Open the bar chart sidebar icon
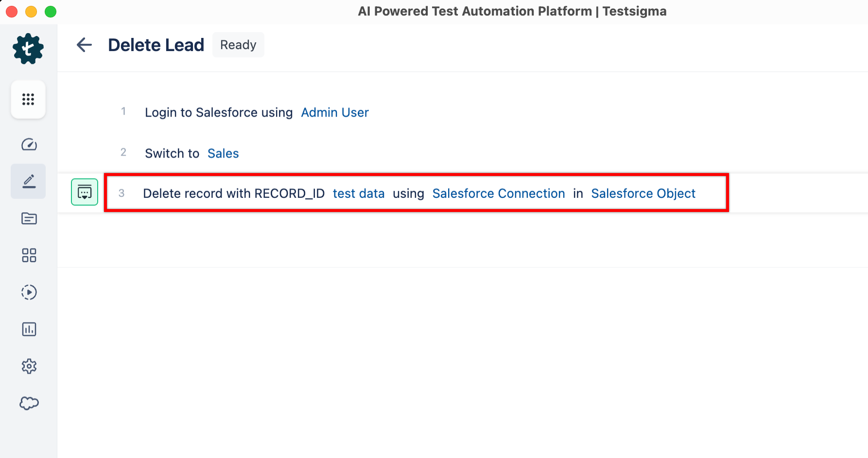868x458 pixels. click(29, 329)
